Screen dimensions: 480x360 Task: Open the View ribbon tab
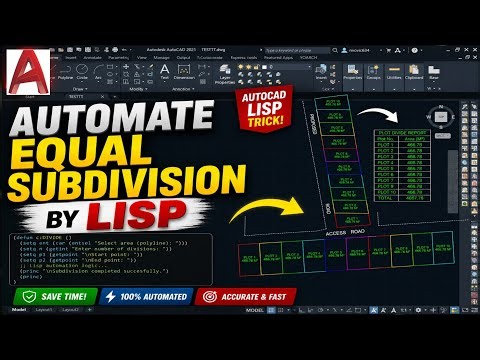click(x=142, y=58)
